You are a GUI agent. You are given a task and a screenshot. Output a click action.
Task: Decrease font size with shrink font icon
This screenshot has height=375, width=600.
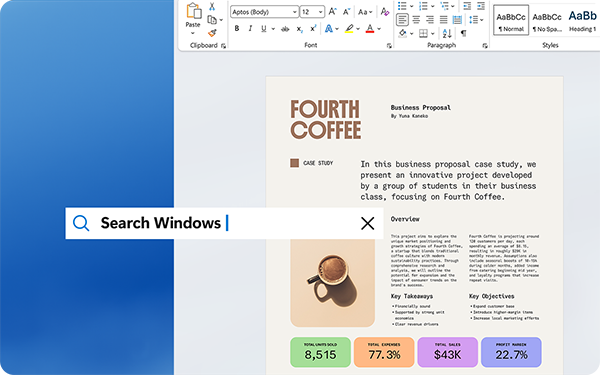(x=346, y=12)
